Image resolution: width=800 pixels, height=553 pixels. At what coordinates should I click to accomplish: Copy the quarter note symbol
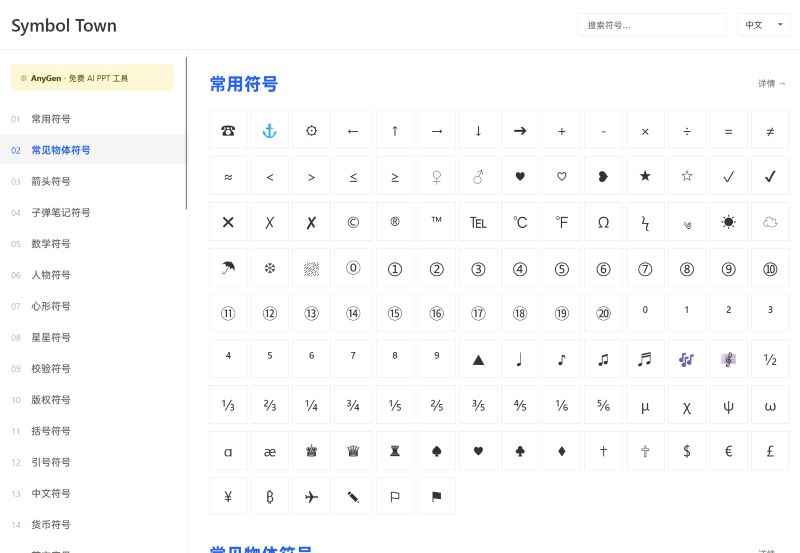click(x=520, y=359)
